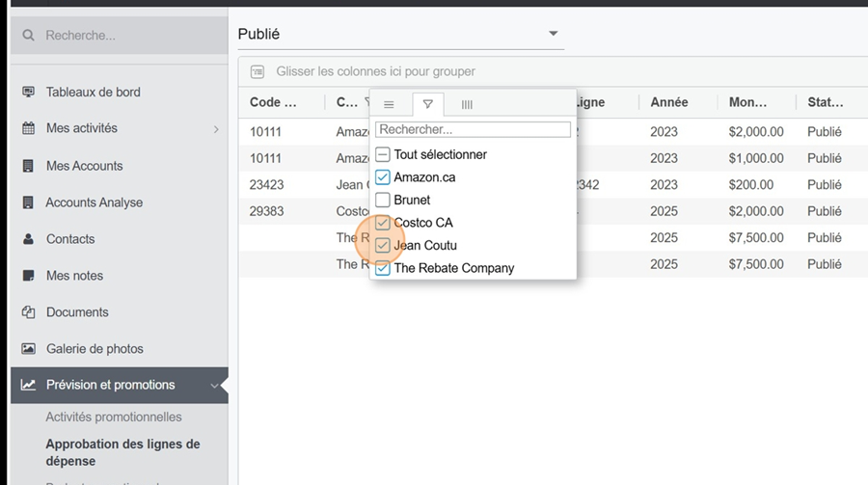Click the filter funnel icon in C... column header
Viewport: 868px width, 485px height.
tap(366, 102)
